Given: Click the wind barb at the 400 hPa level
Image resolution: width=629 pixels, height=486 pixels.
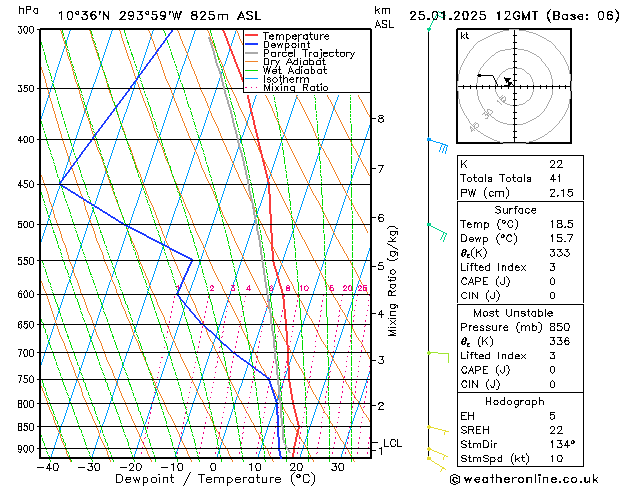Looking at the screenshot, I should click(x=438, y=145).
